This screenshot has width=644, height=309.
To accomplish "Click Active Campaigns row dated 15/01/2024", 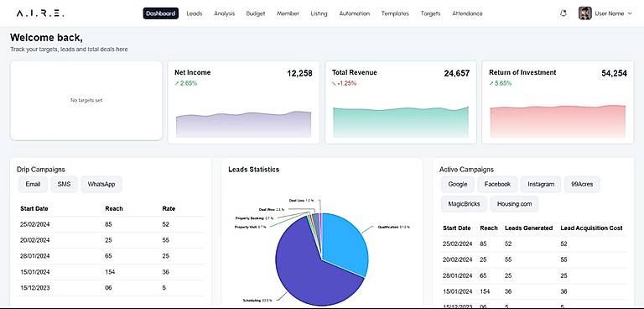I will pyautogui.click(x=533, y=291).
